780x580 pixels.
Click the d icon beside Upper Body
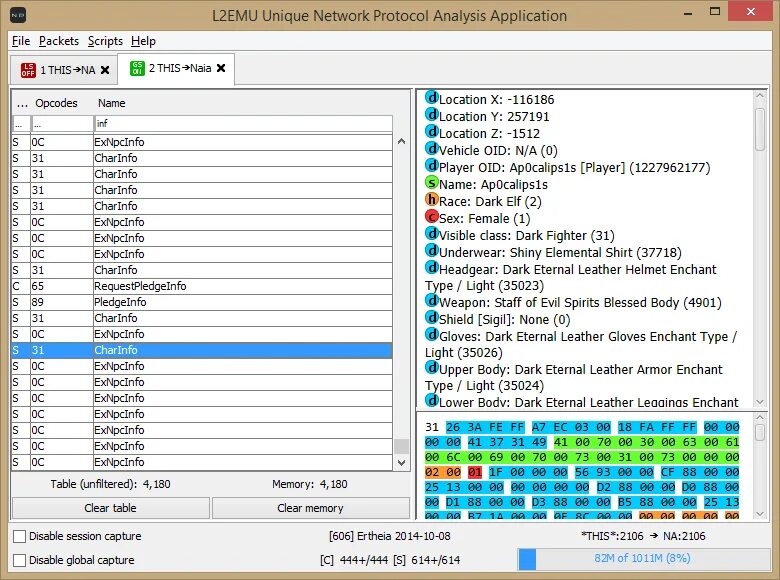[x=432, y=368]
